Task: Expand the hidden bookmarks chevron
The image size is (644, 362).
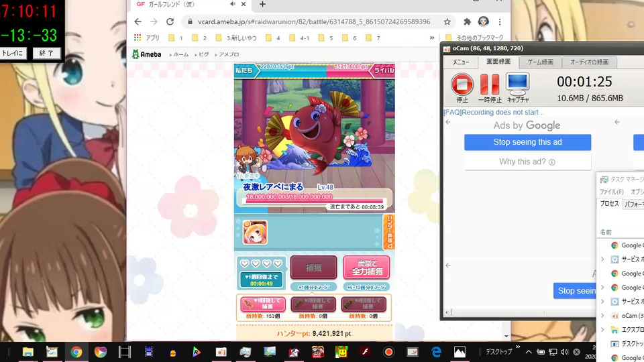Action: click(x=431, y=38)
